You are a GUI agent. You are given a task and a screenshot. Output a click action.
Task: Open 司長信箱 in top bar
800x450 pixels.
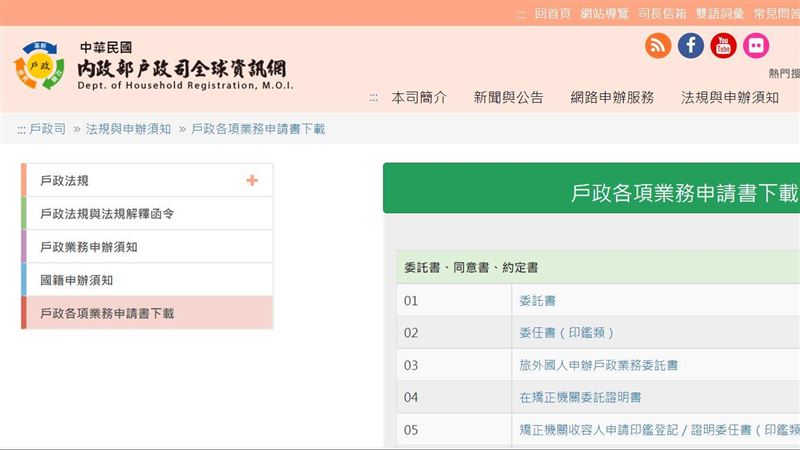point(662,14)
